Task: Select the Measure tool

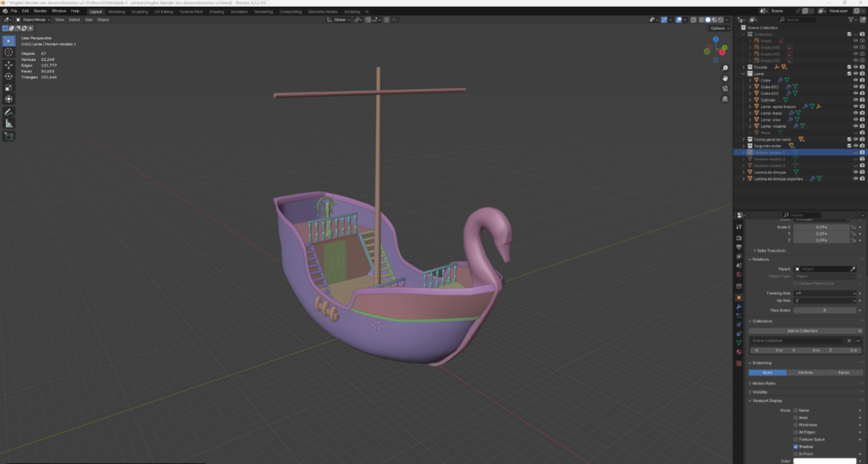Action: coord(9,124)
